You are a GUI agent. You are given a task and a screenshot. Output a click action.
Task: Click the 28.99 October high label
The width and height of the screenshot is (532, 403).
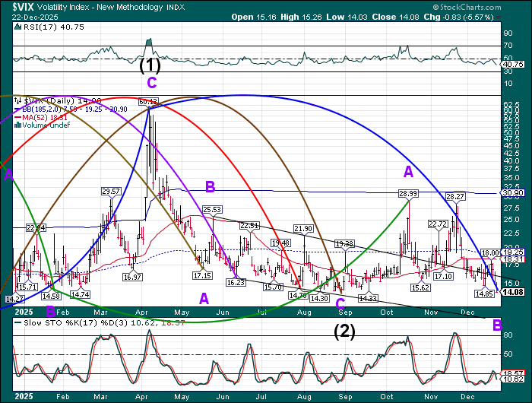coord(409,195)
